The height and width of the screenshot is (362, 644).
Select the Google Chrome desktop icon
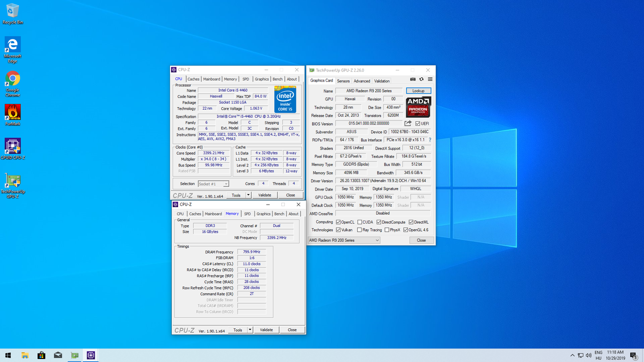click(x=13, y=84)
